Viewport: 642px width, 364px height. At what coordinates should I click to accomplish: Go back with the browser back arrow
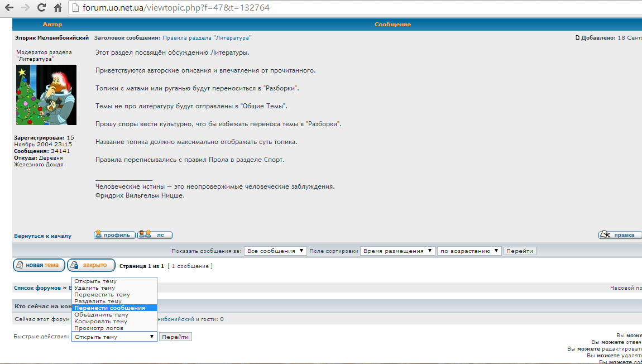coord(8,7)
